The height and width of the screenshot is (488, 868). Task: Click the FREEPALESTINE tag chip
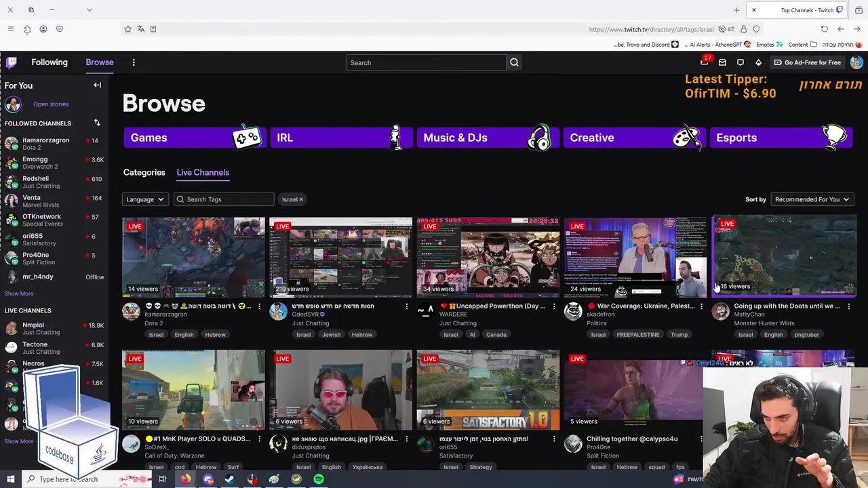637,335
